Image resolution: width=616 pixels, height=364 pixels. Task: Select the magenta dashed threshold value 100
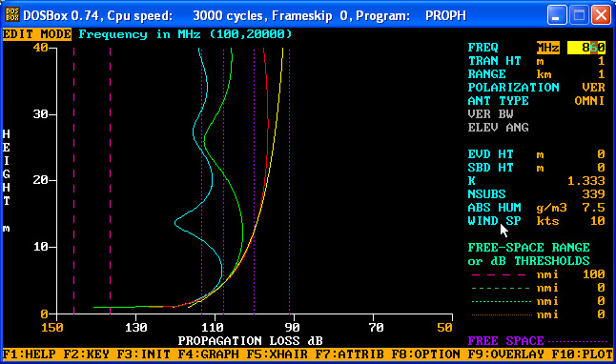[593, 274]
